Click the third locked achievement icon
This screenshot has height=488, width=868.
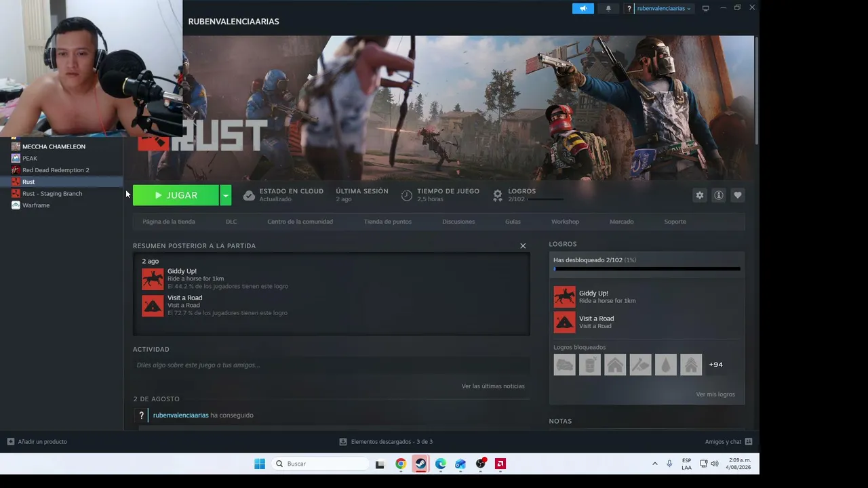coord(615,365)
